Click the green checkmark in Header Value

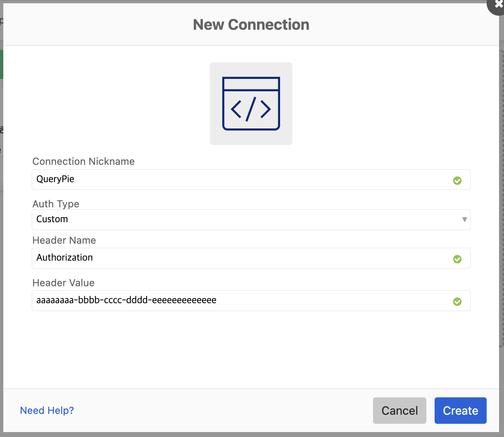click(457, 302)
